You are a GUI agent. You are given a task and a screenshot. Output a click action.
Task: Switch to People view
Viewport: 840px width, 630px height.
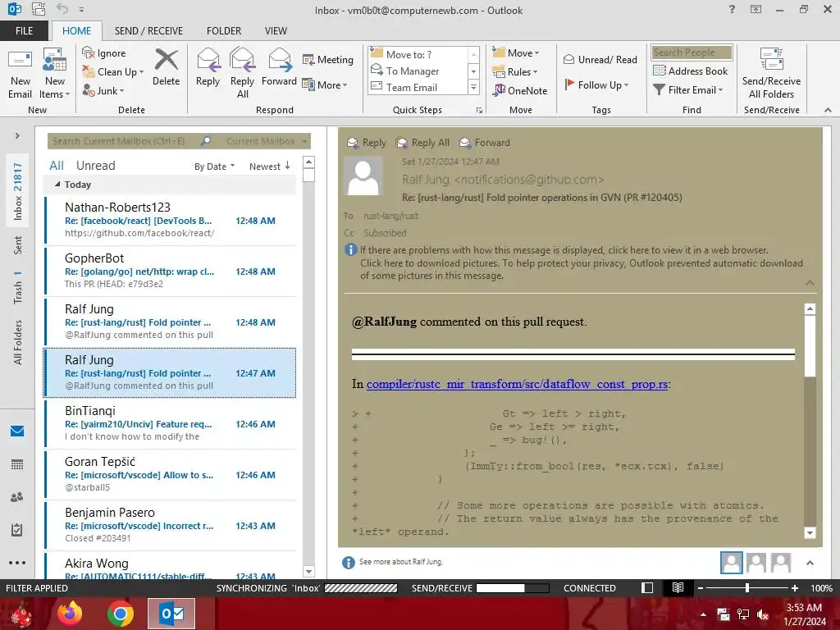[x=17, y=497]
